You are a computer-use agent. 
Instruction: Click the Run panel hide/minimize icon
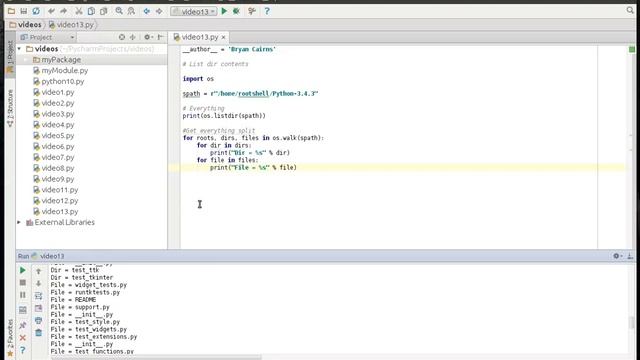(x=630, y=256)
